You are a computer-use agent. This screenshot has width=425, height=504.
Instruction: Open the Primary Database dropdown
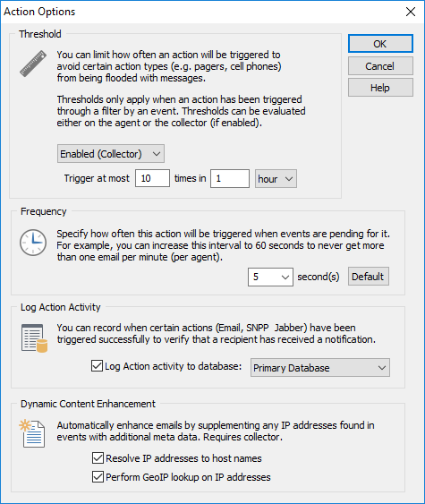click(320, 367)
